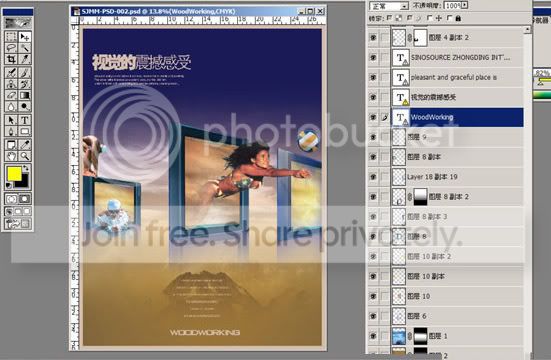Select the Magic Wand tool
Viewport: 551px width, 360px height.
pos(25,48)
